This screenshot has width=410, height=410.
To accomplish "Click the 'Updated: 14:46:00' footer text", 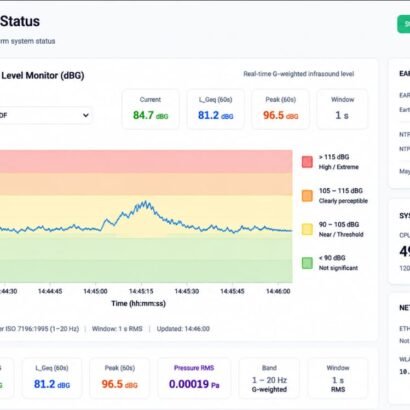I will click(x=183, y=329).
